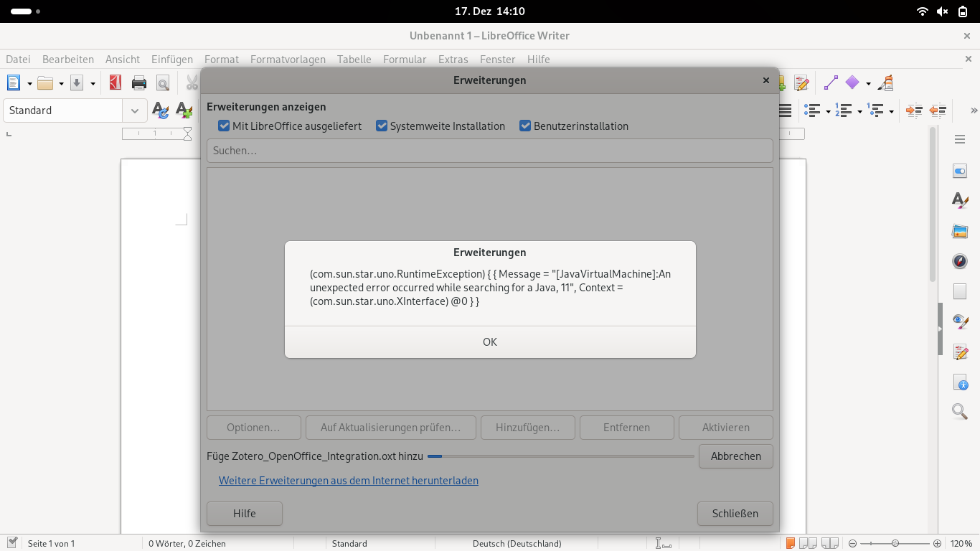The width and height of the screenshot is (980, 551).
Task: Open the outline format dropdown arrow
Action: (891, 111)
